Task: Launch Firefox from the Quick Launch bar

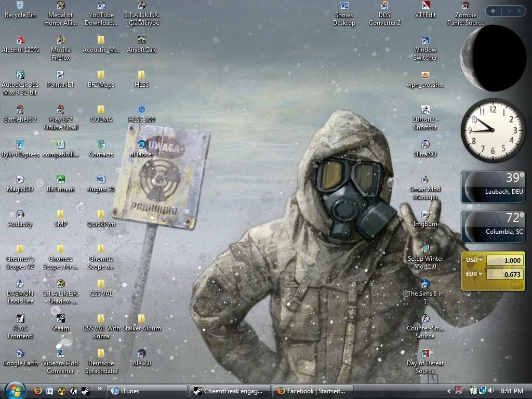Action: [x=38, y=391]
